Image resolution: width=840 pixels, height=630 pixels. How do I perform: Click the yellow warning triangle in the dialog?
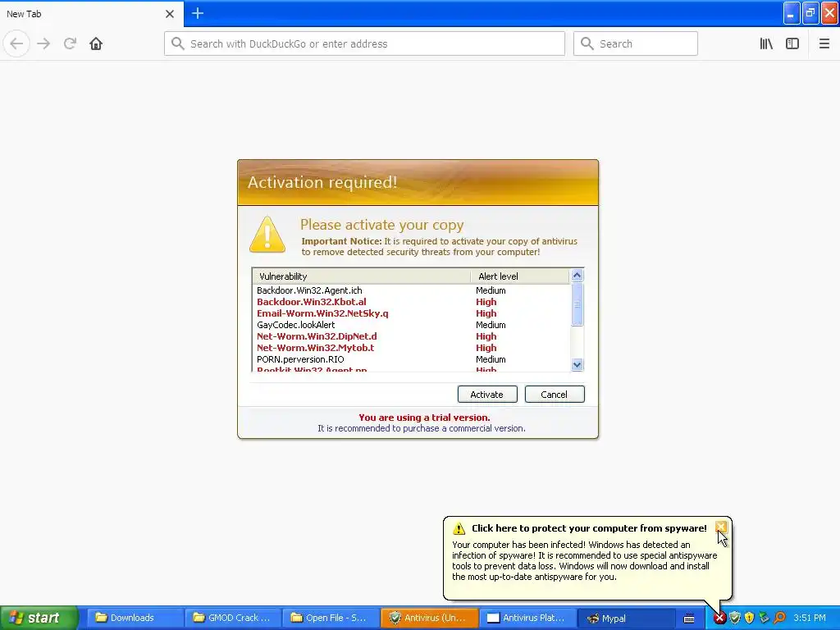click(267, 234)
